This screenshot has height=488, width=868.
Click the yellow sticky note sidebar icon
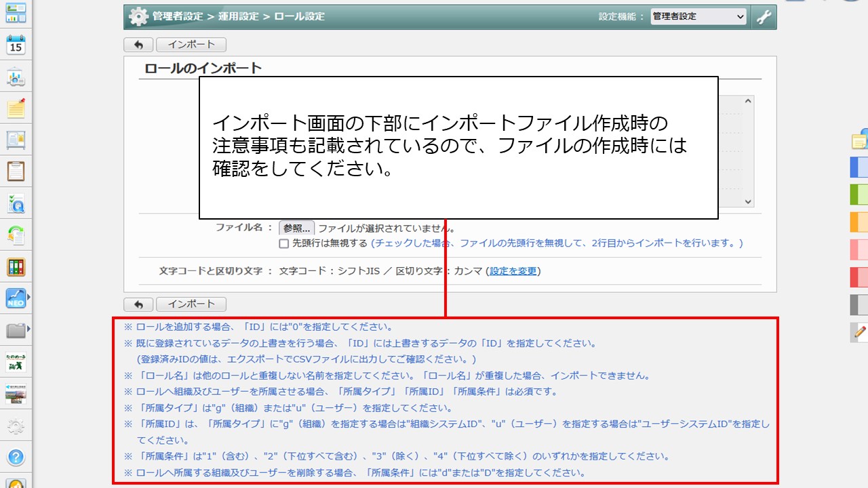point(16,108)
